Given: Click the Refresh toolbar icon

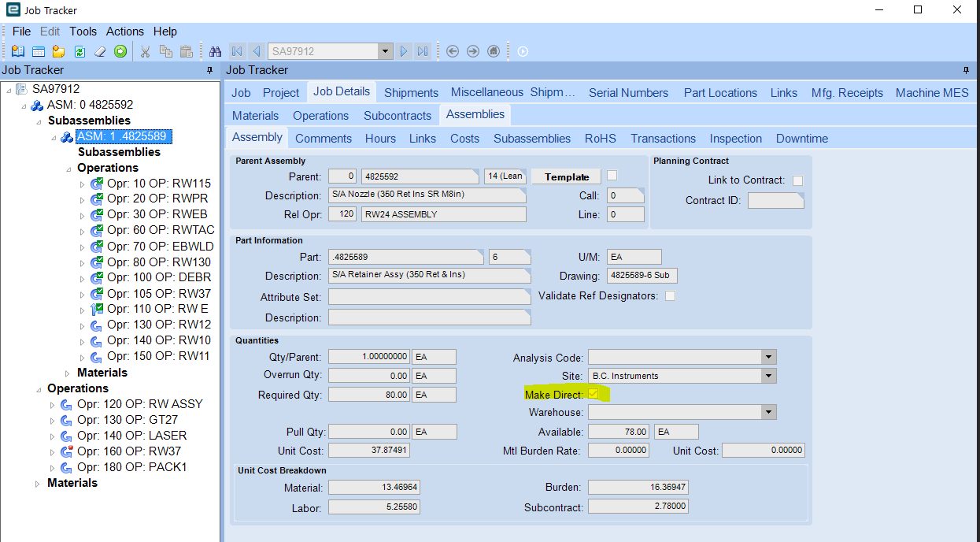Looking at the screenshot, I should [80, 51].
